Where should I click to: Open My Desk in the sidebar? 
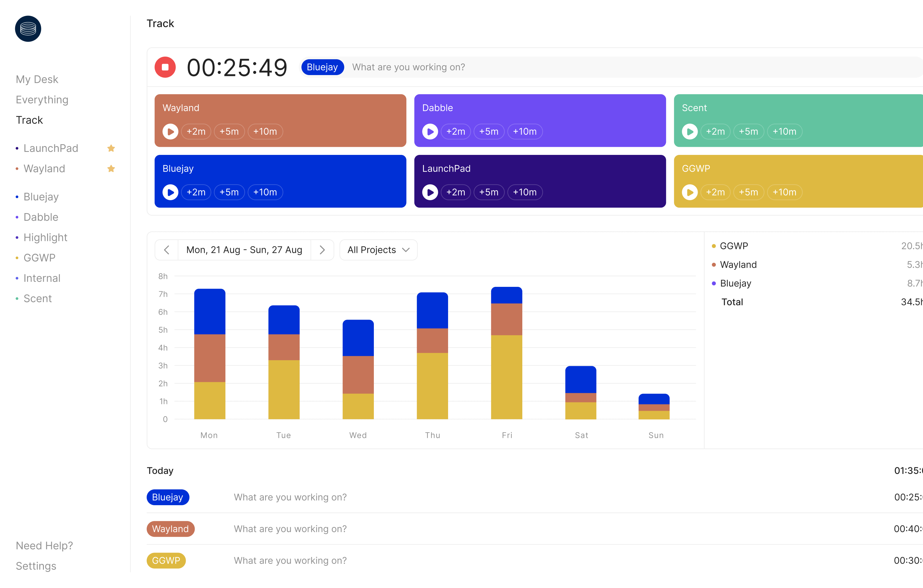pos(37,79)
